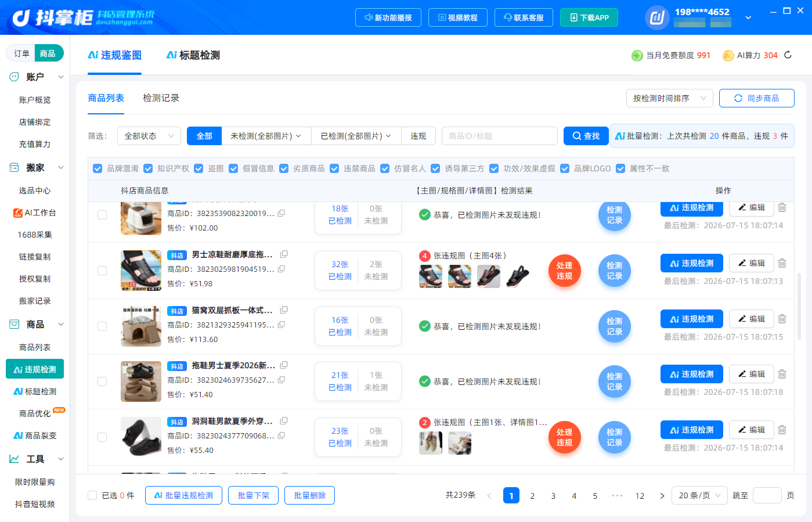812x522 pixels.
Task: Click the 查找 search button
Action: [x=586, y=136]
